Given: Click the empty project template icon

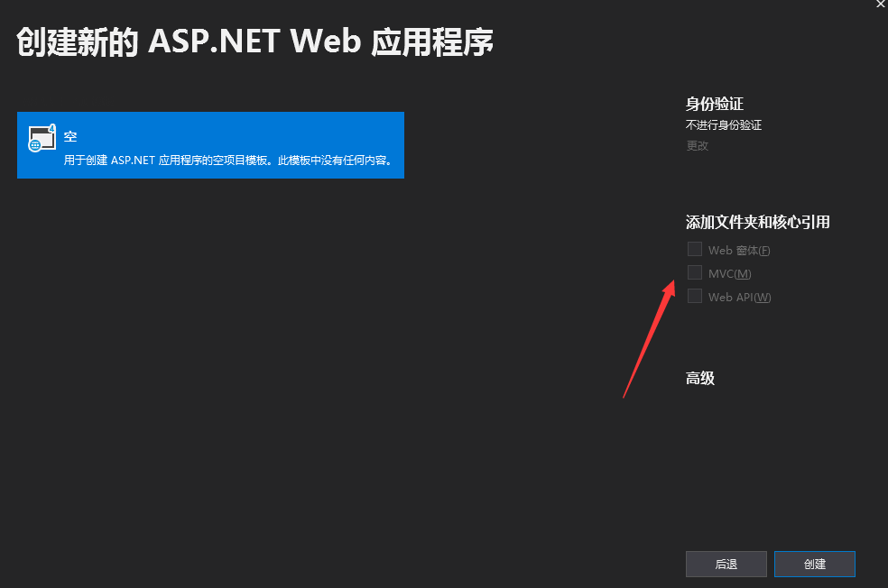Looking at the screenshot, I should coord(42,138).
